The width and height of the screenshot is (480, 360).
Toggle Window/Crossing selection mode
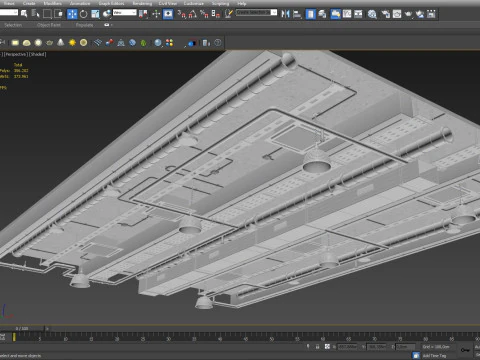click(x=59, y=14)
